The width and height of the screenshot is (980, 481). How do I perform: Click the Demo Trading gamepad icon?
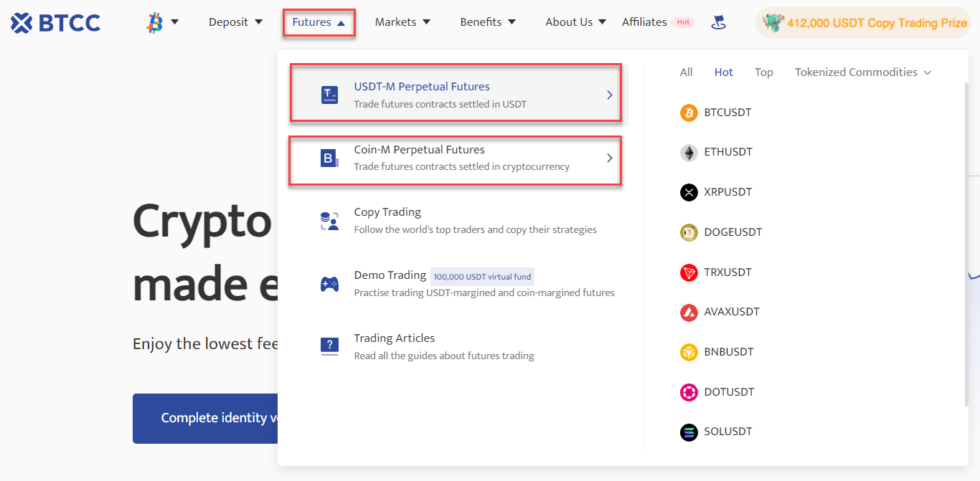click(329, 284)
